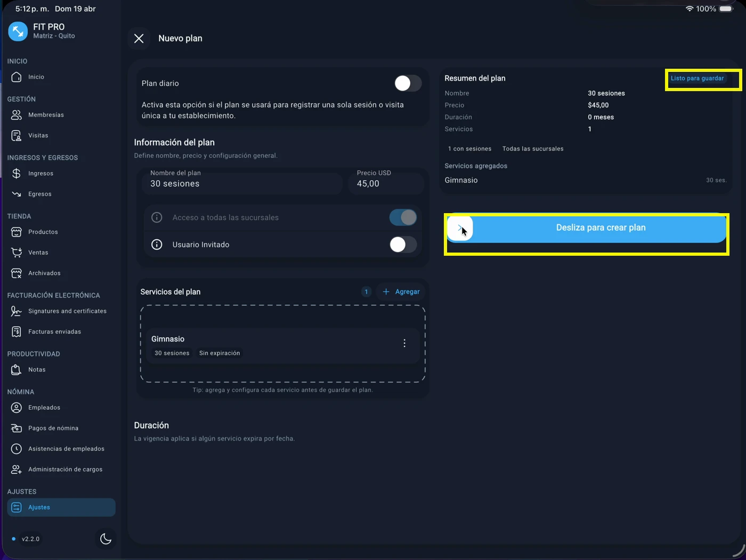The image size is (746, 560).
Task: Open Productos from the sidebar
Action: [x=43, y=232]
